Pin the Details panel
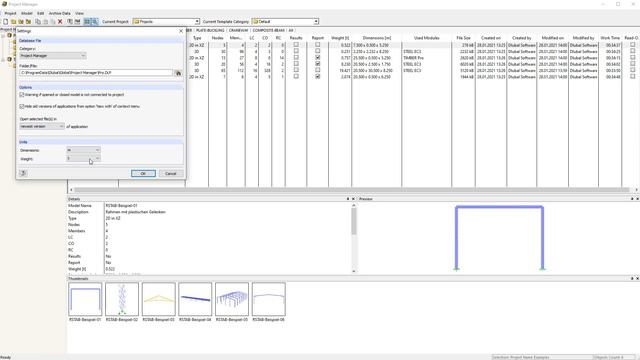The height and width of the screenshot is (360, 640). coord(348,199)
